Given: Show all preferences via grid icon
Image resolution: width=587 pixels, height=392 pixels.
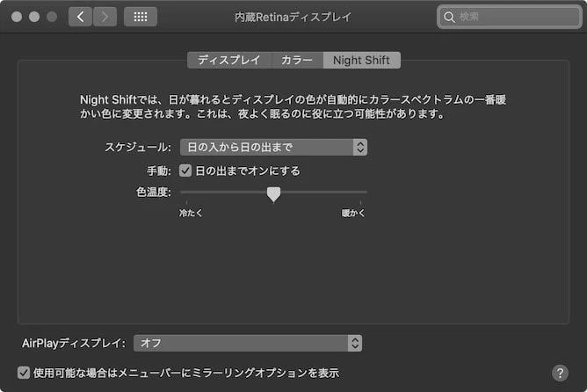Looking at the screenshot, I should (x=141, y=17).
